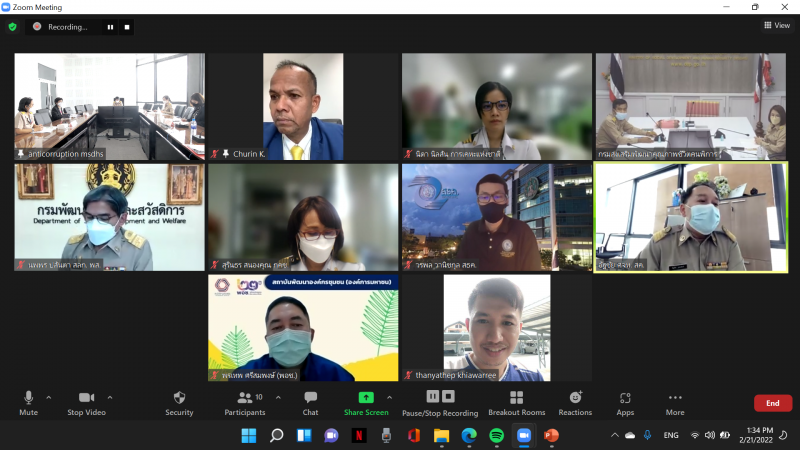Viewport: 800px width, 450px height.
Task: Open More options menu
Action: tap(675, 403)
